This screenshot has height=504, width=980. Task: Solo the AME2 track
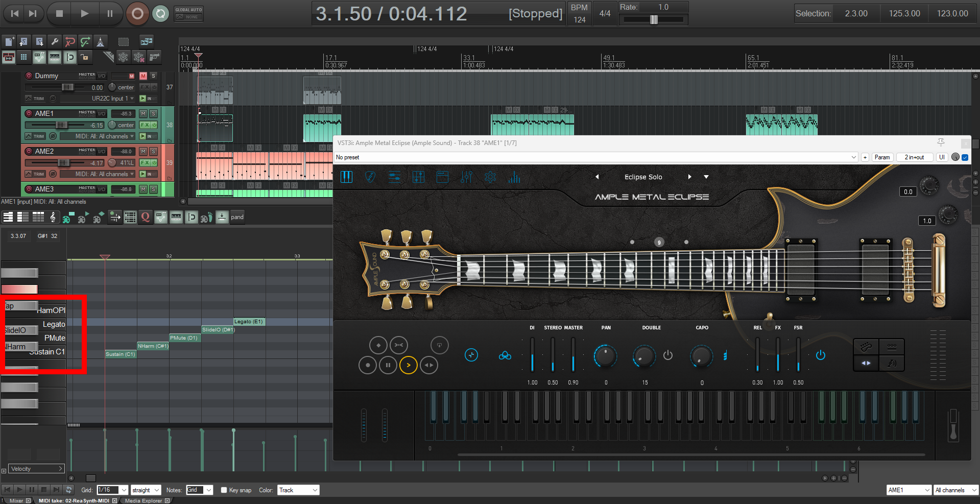coord(153,151)
